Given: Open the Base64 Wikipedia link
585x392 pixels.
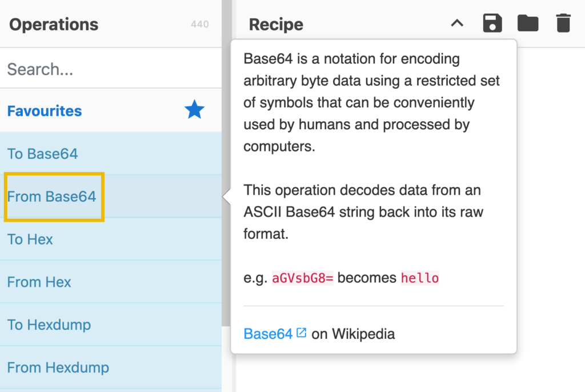Looking at the screenshot, I should [268, 334].
